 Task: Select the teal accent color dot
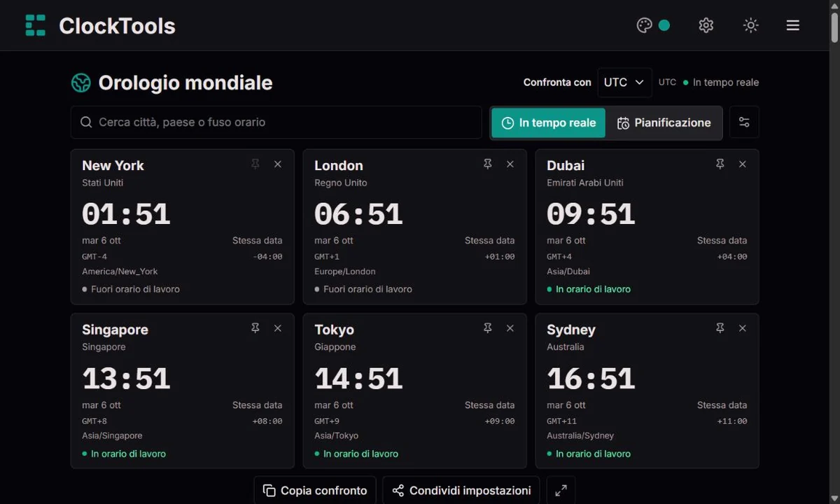[664, 25]
